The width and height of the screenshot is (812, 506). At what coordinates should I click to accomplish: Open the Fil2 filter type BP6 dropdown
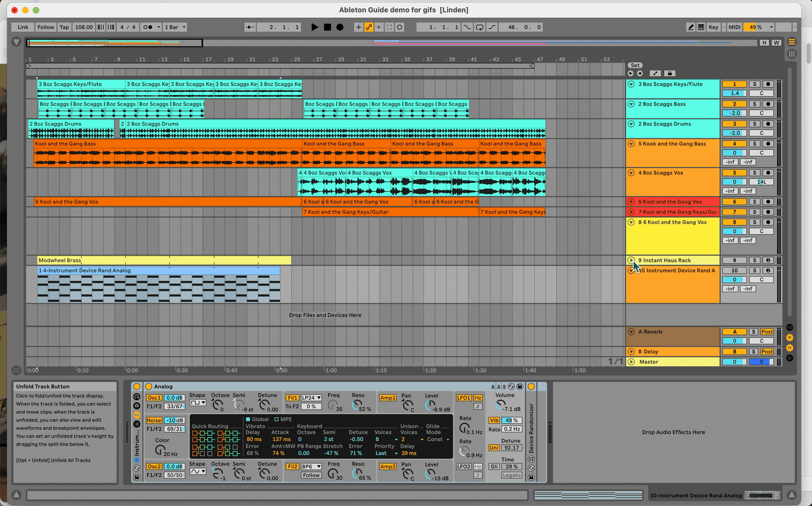pyautogui.click(x=311, y=467)
